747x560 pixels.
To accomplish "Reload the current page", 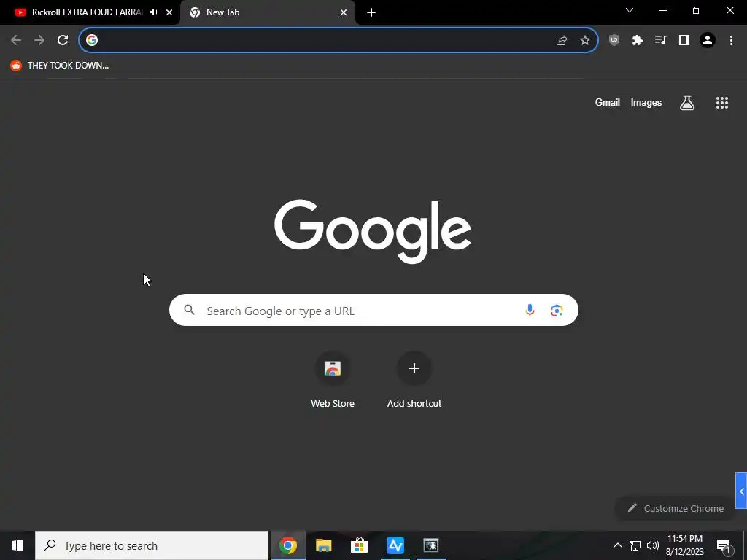I will [63, 40].
